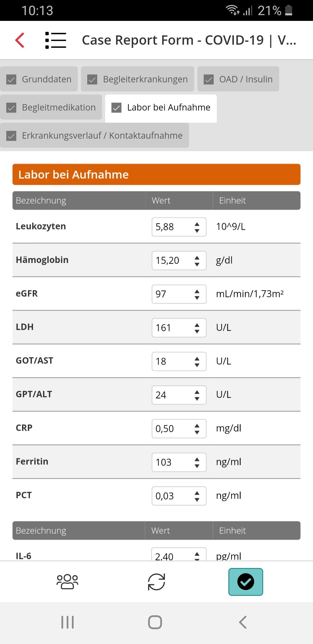This screenshot has width=313, height=644.
Task: Tap Android home button
Action: [155, 622]
